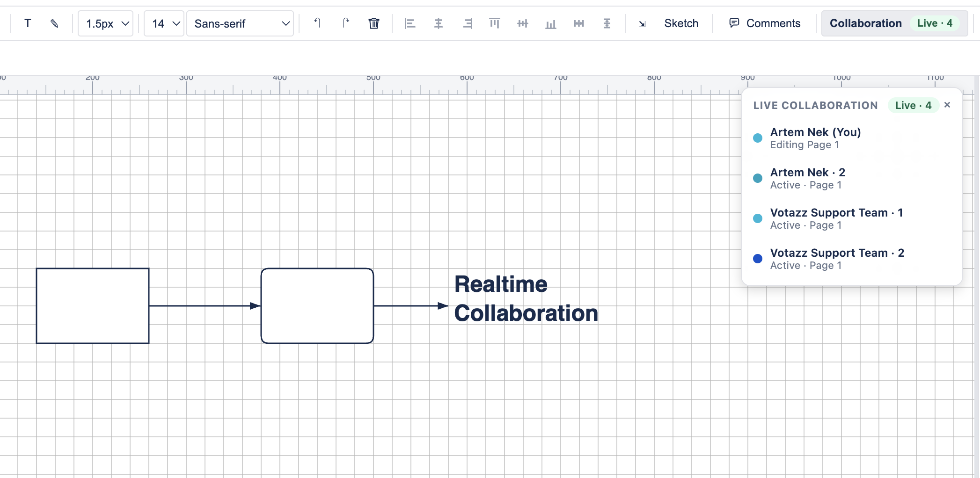Select the square-cornered rectangle shape

pyautogui.click(x=93, y=306)
